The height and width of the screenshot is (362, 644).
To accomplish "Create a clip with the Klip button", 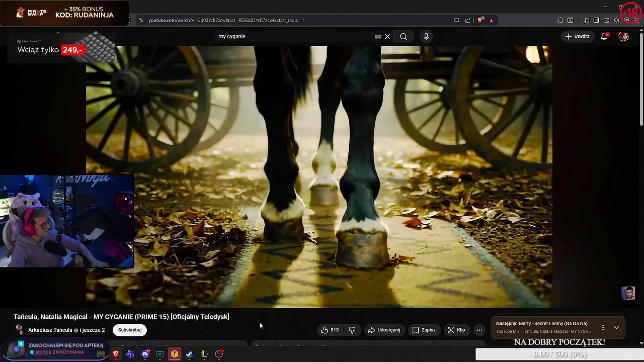I will (x=456, y=330).
